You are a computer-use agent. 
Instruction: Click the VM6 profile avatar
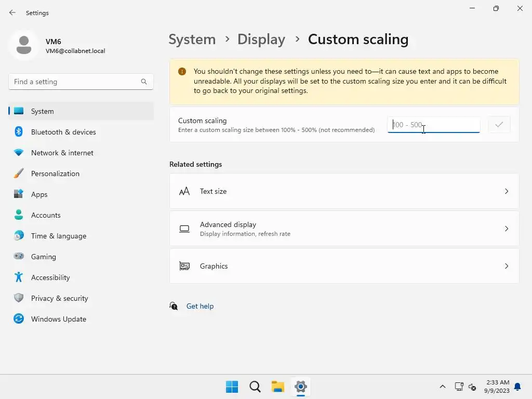(23, 46)
